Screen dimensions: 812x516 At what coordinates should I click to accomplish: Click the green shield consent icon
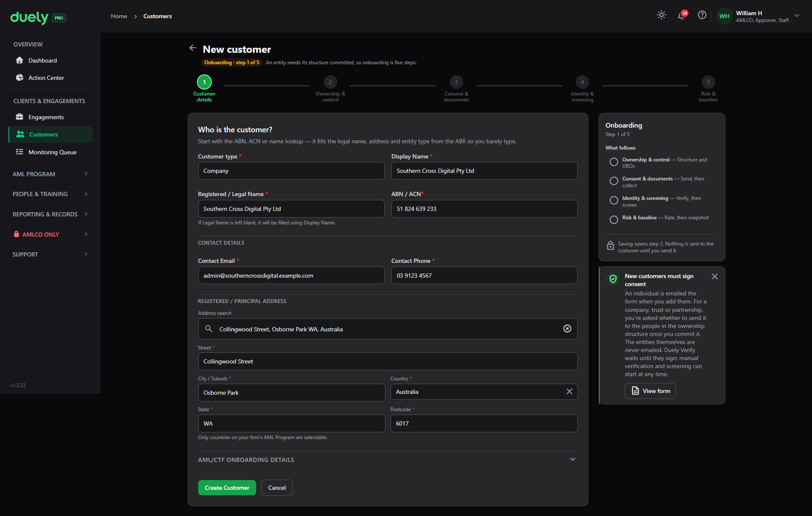[613, 279]
